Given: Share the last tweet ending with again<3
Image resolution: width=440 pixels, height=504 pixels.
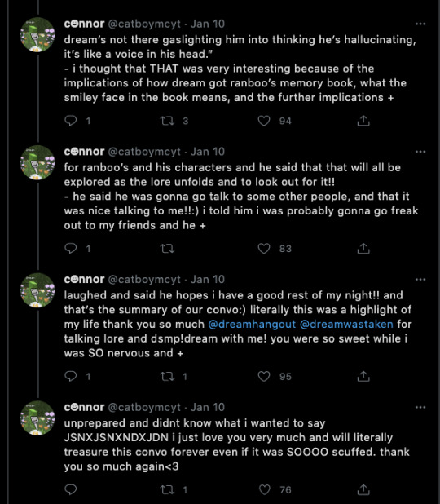Looking at the screenshot, I should coord(363,490).
